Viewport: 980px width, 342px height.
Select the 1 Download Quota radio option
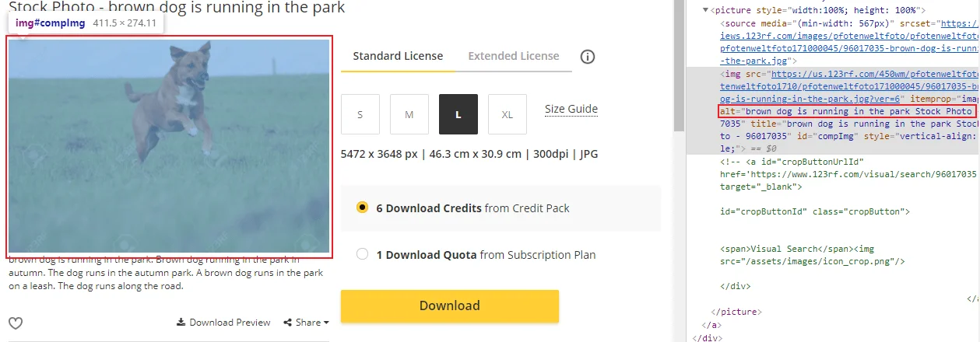click(362, 254)
